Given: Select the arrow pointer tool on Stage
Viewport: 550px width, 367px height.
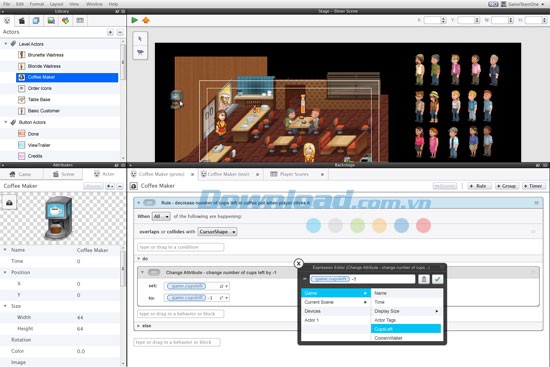Looking at the screenshot, I should [x=140, y=39].
